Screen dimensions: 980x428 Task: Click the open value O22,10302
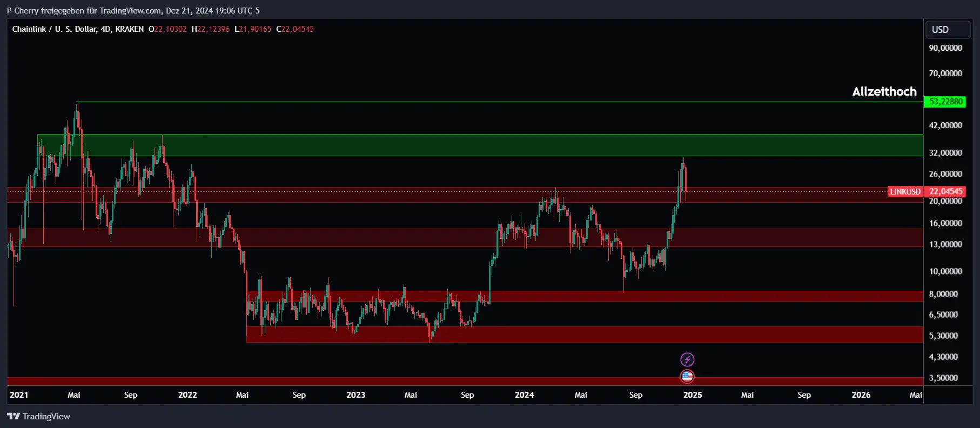[167, 29]
